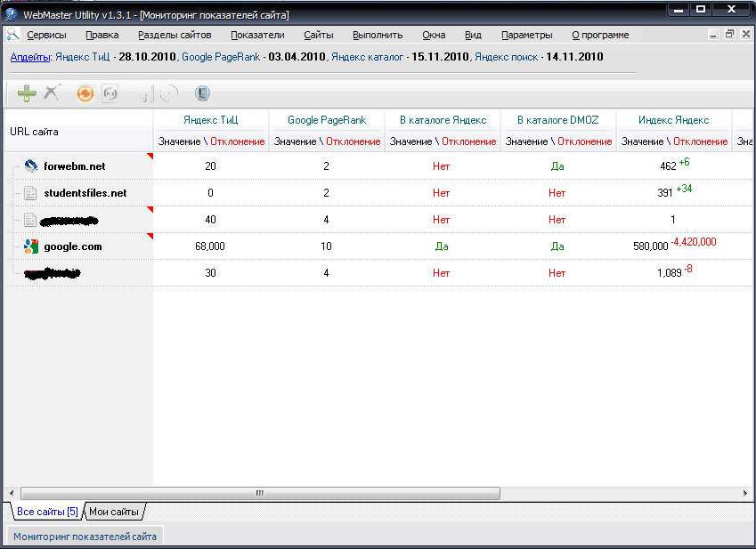Click the Мониторинг показателей сайта taskbar button
Image resolution: width=756 pixels, height=549 pixels.
tap(85, 537)
